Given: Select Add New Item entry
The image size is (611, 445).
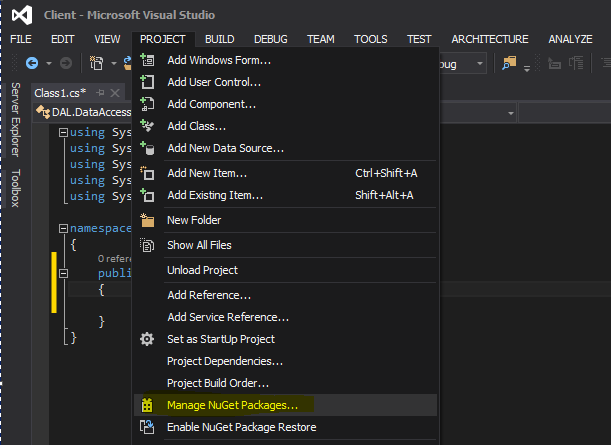Looking at the screenshot, I should coord(286,173).
